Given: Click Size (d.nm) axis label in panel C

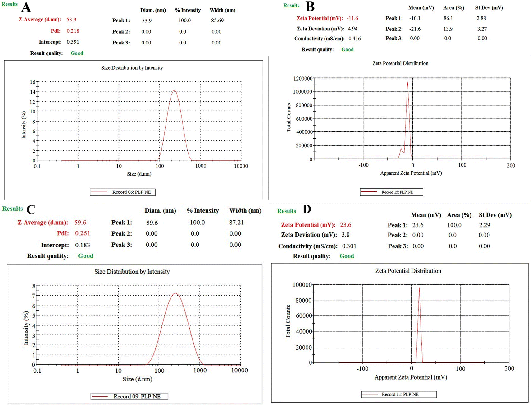Looking at the screenshot, I should 138,379.
